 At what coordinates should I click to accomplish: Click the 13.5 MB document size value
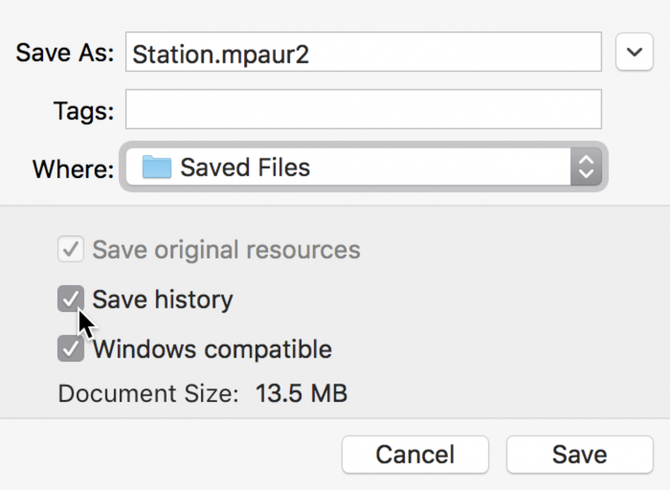[301, 393]
